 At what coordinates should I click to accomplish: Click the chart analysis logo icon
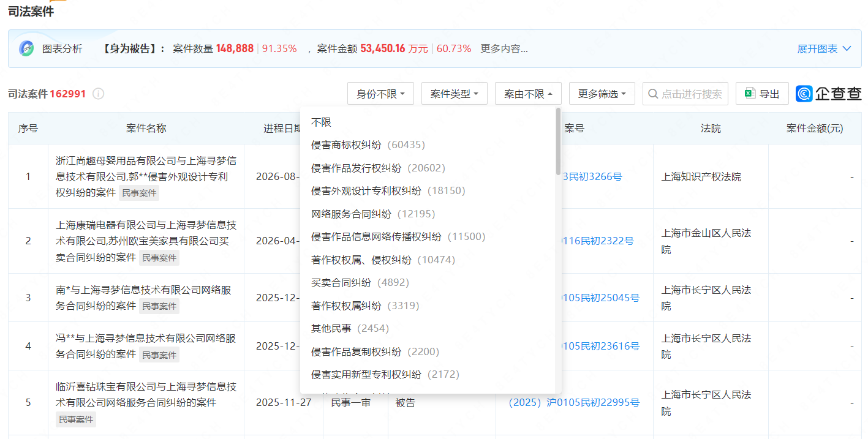point(26,49)
